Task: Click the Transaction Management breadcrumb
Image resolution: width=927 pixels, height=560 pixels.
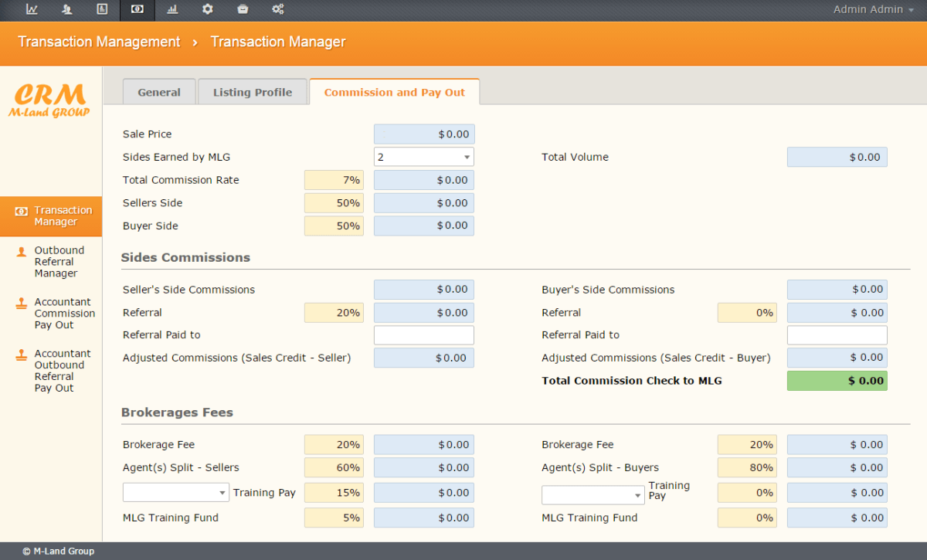Action: (99, 42)
